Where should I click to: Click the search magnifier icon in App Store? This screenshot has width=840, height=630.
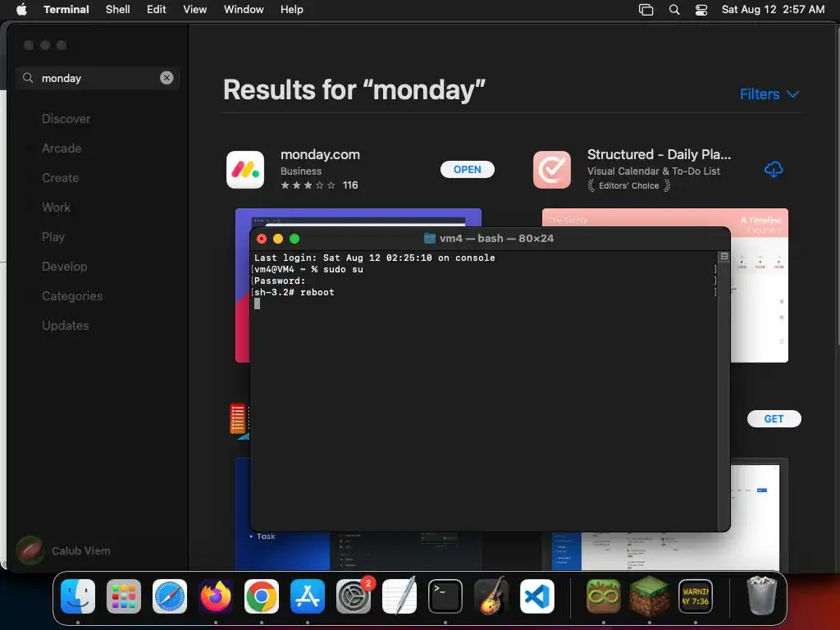[x=28, y=78]
